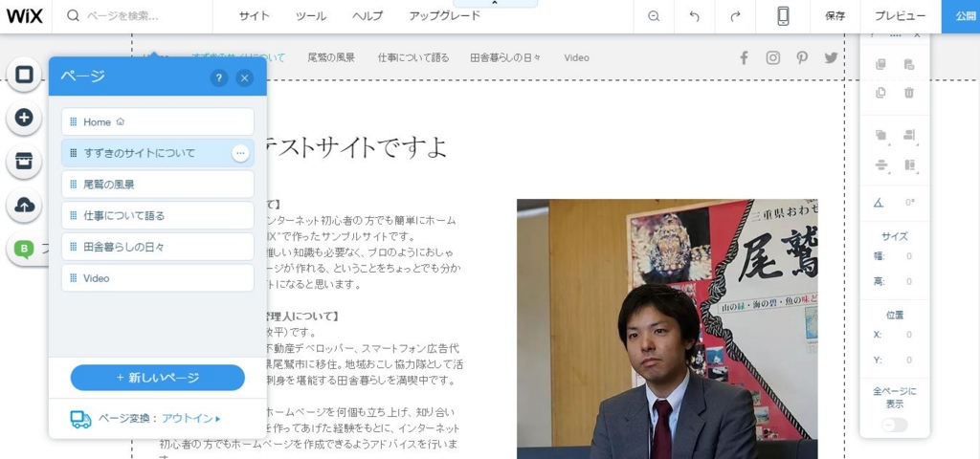Image resolution: width=980 pixels, height=459 pixels.
Task: Toggle 全ページに表示 switch
Action: pyautogui.click(x=895, y=426)
